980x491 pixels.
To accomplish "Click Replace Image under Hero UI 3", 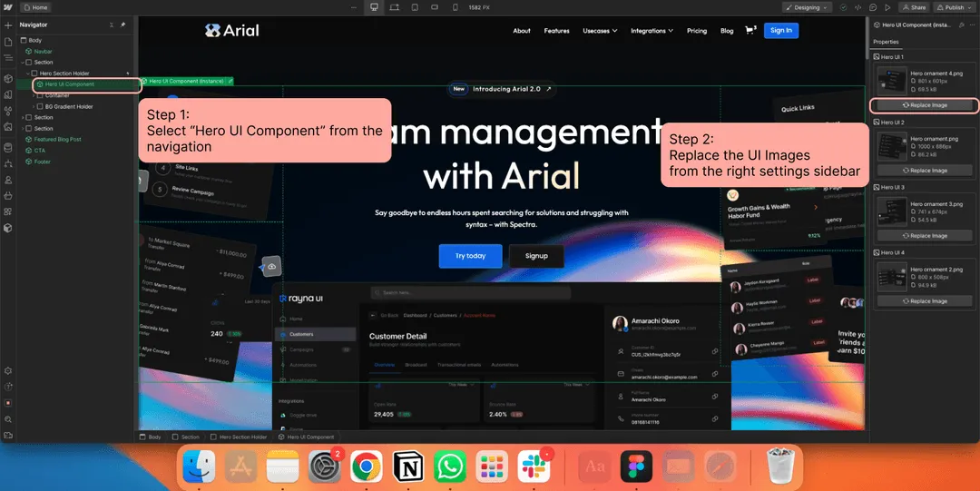I will click(x=925, y=236).
